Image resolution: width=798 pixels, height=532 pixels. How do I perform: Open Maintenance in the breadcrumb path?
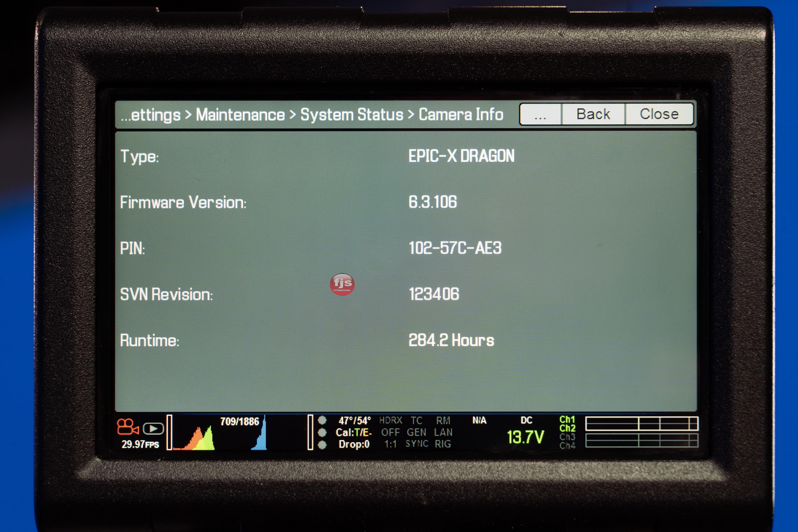pos(240,115)
